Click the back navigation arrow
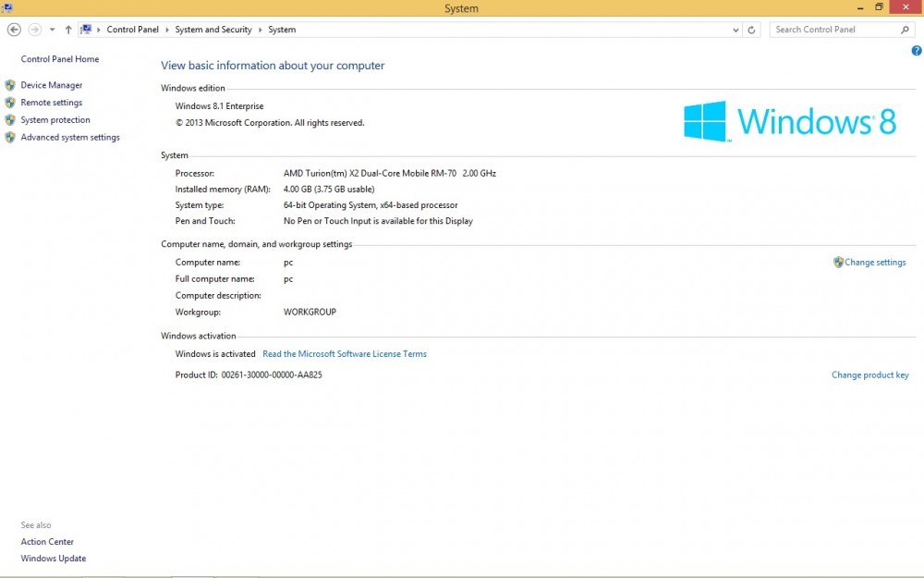 click(14, 30)
